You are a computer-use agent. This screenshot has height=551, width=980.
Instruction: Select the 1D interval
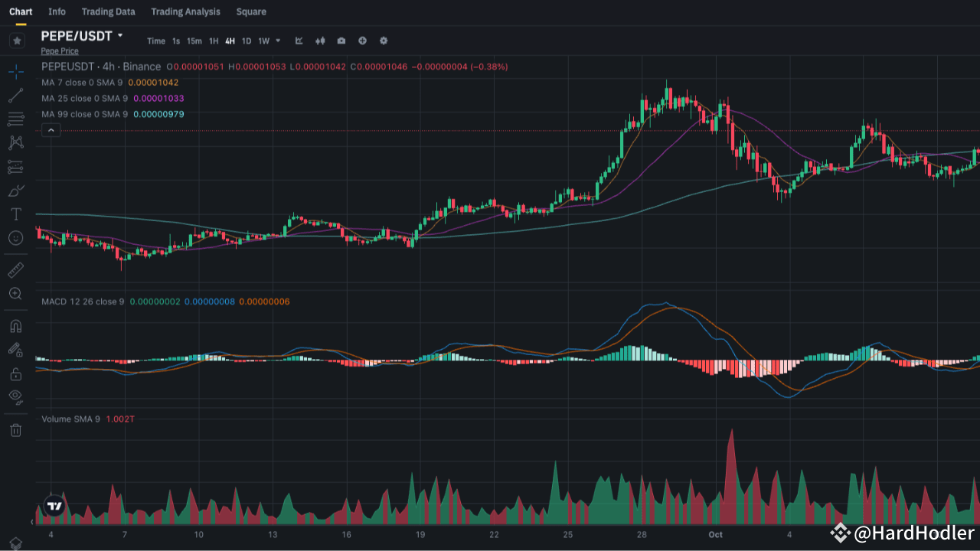(247, 41)
